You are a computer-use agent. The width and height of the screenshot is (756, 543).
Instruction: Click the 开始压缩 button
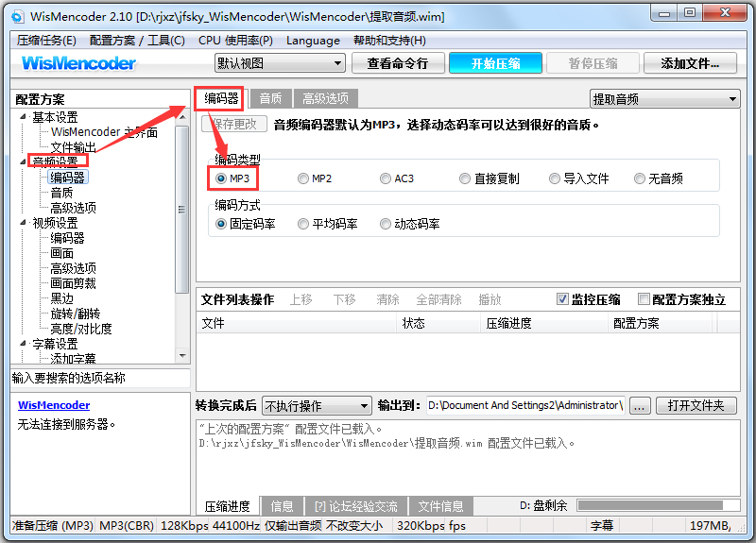pos(495,63)
